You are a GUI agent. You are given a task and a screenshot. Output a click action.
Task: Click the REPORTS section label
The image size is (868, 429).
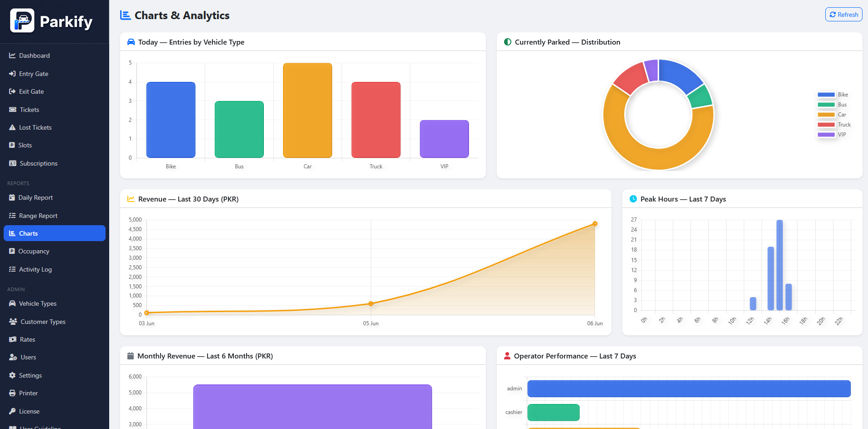(x=18, y=183)
